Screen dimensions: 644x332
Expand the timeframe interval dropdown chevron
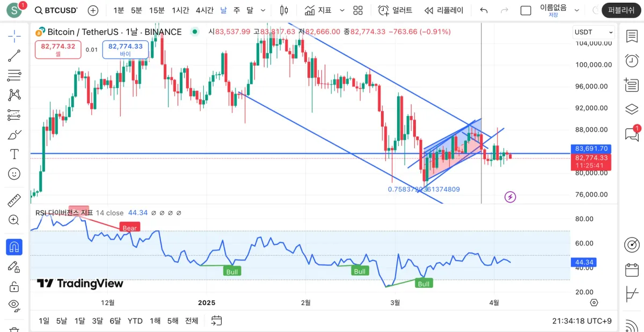(263, 10)
